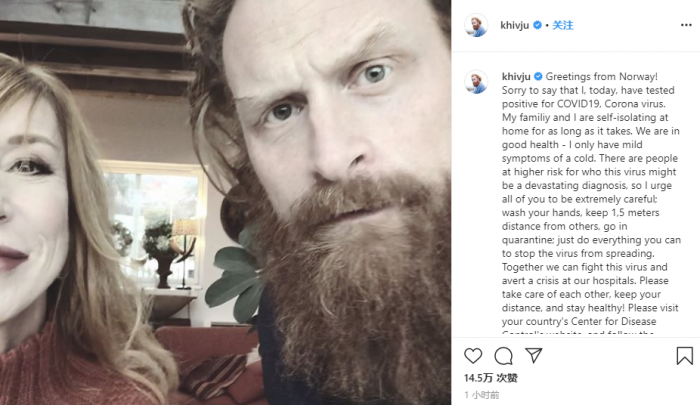Open the khivju username link in header

point(514,25)
